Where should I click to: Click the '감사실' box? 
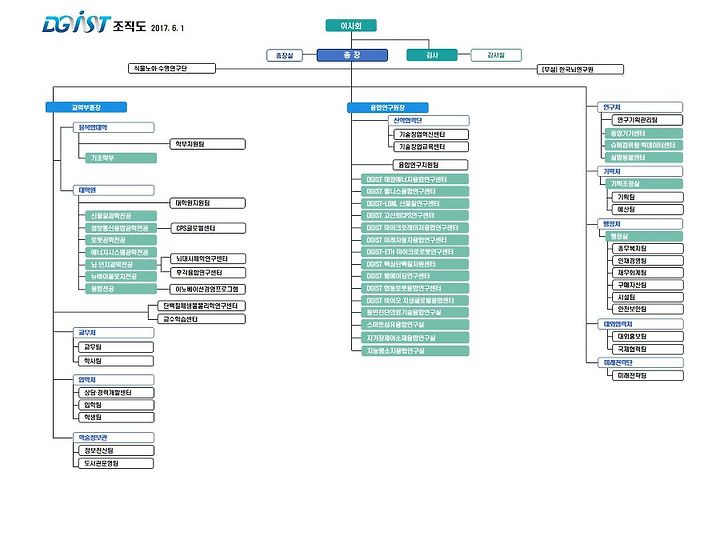(496, 55)
